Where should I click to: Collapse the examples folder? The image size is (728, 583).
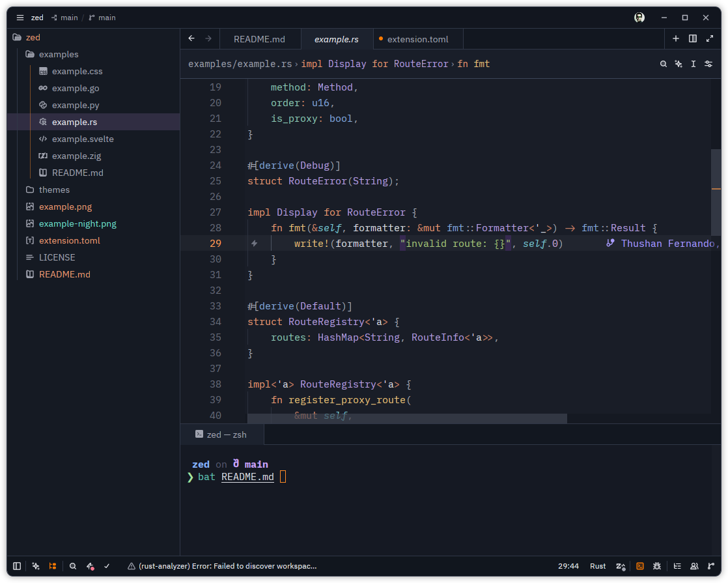pyautogui.click(x=93, y=54)
